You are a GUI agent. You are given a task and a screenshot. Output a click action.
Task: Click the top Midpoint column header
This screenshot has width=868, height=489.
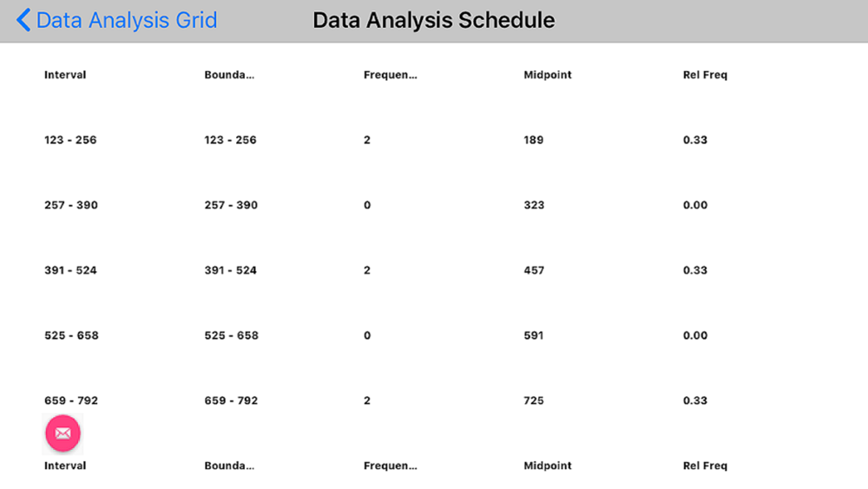548,75
